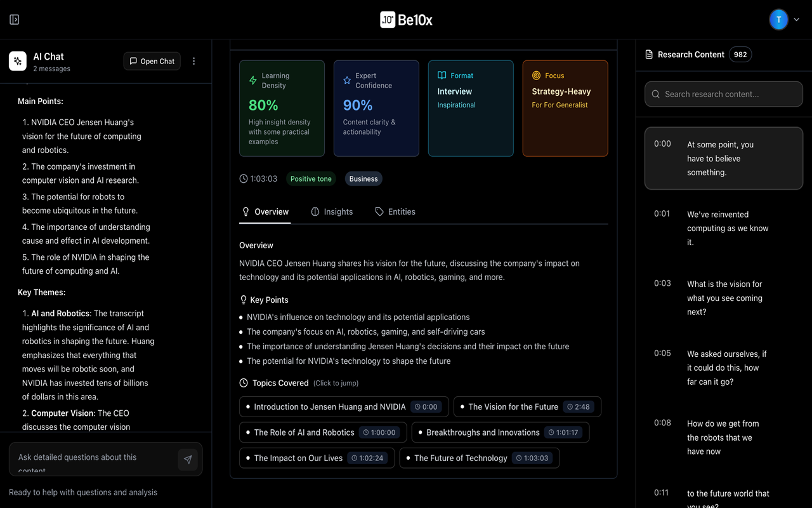Click the search magnifier icon
812x508 pixels.
(656, 94)
